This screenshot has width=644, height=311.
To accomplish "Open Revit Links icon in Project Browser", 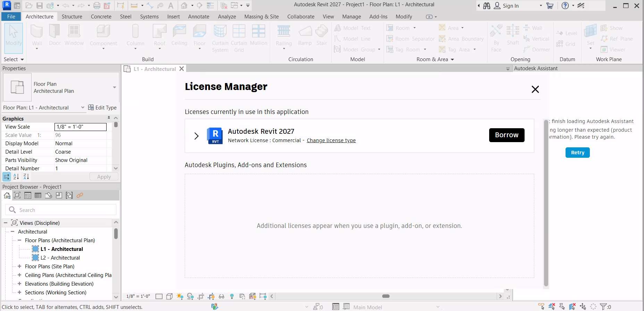I will (80, 195).
